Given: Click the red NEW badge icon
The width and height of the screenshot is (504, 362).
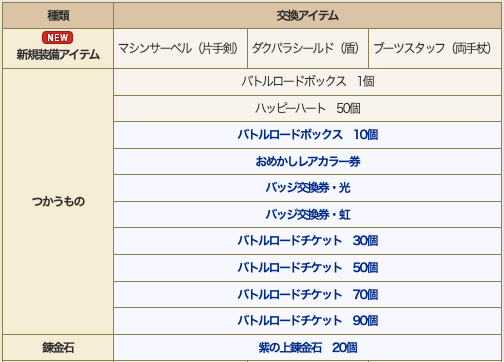Looking at the screenshot, I should pos(57,37).
